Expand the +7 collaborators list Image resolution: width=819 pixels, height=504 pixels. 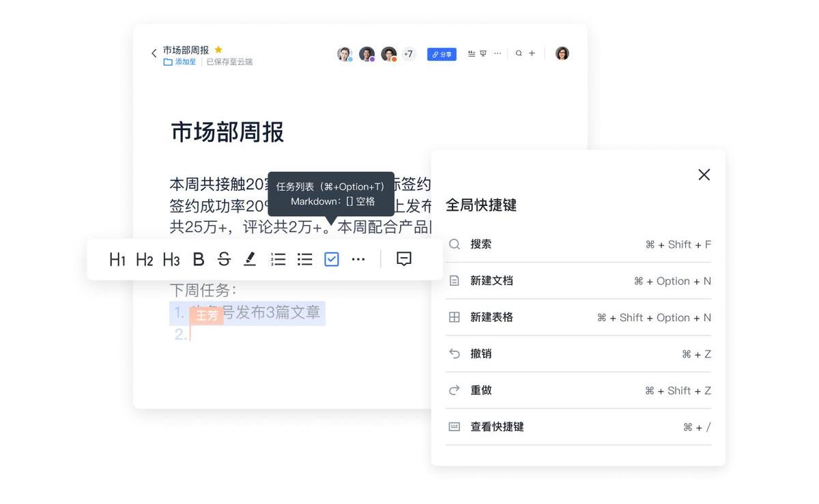[x=408, y=54]
